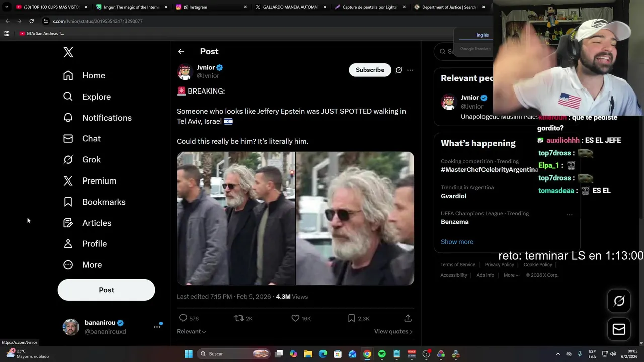Open Accessibility footer link
The height and width of the screenshot is (362, 644).
[454, 275]
